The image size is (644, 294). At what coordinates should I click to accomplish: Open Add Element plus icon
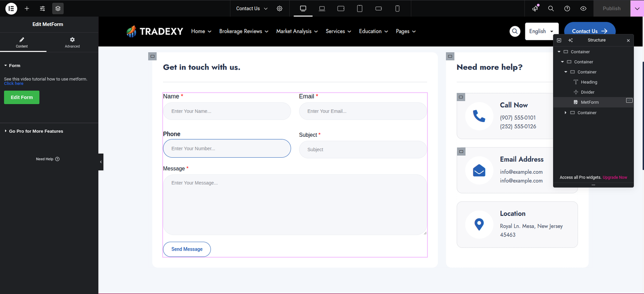pos(27,8)
